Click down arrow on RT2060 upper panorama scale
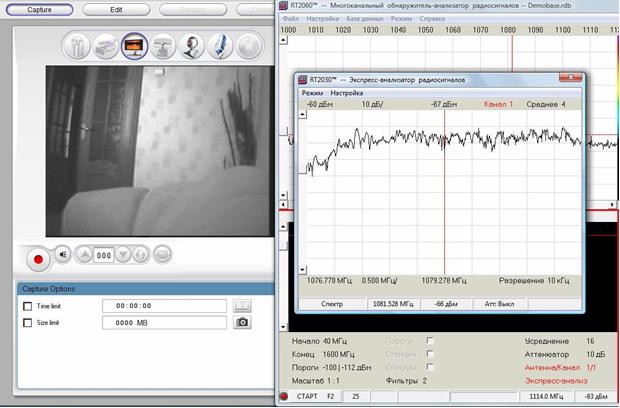This screenshot has height=408, width=620. tap(284, 195)
